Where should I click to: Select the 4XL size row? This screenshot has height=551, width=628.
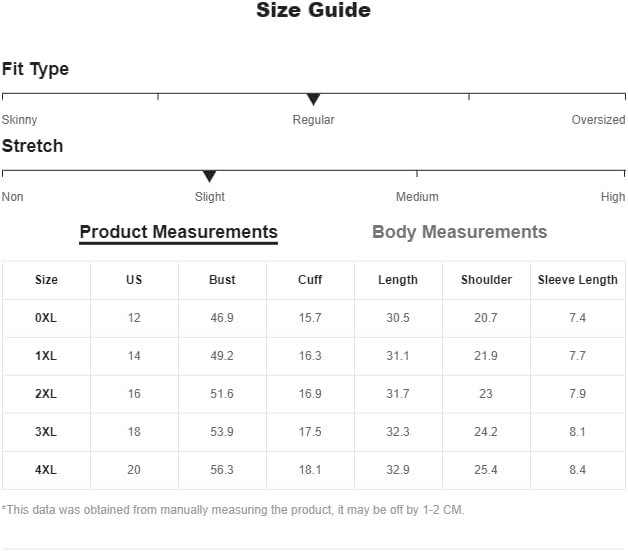(x=46, y=470)
